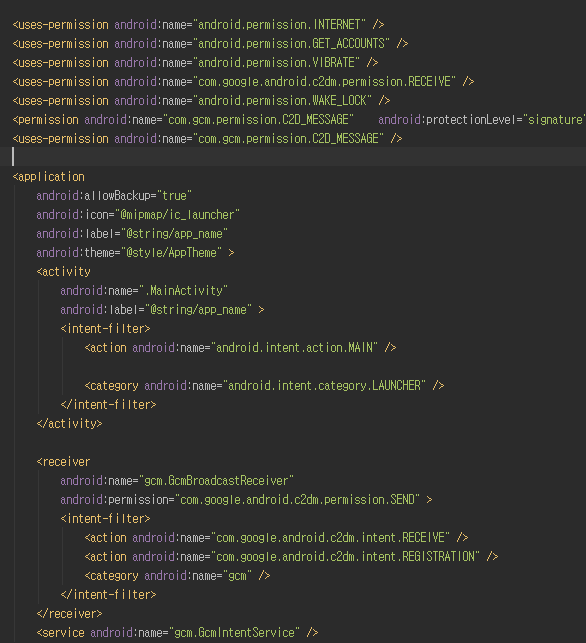Open the @style/AppTheme resource reference
Viewport: 586px width, 643px height.
[171, 253]
